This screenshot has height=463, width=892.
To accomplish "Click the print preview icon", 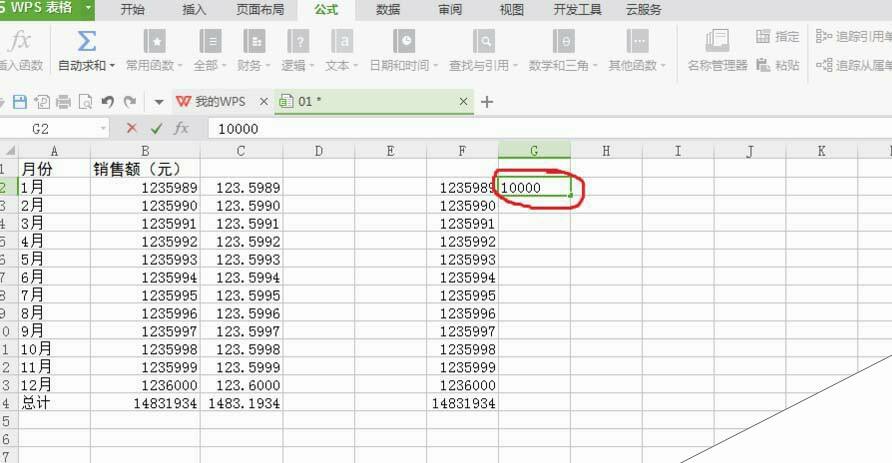I will 85,102.
